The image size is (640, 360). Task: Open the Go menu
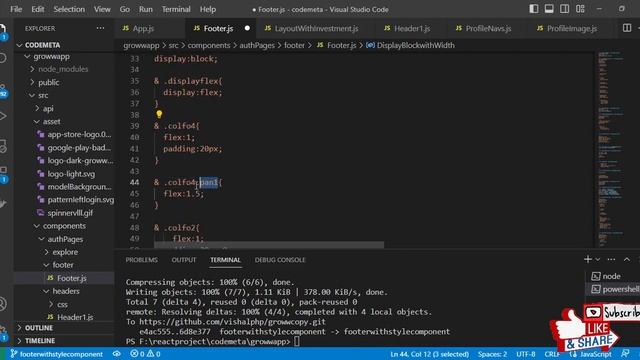[x=124, y=9]
